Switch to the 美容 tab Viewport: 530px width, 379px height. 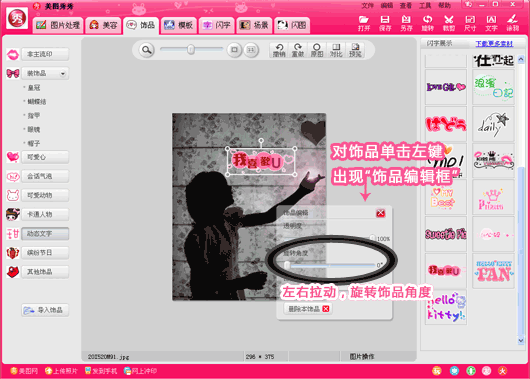103,25
